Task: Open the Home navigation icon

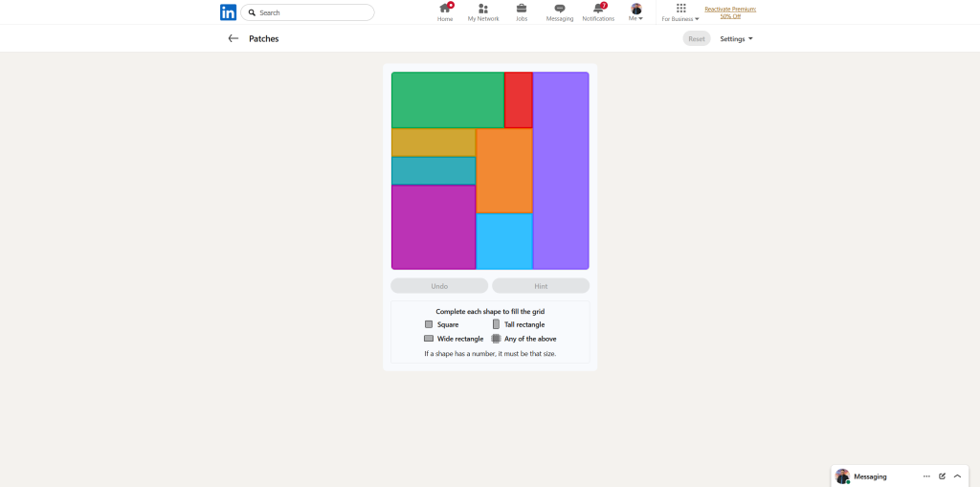Action: pyautogui.click(x=445, y=8)
